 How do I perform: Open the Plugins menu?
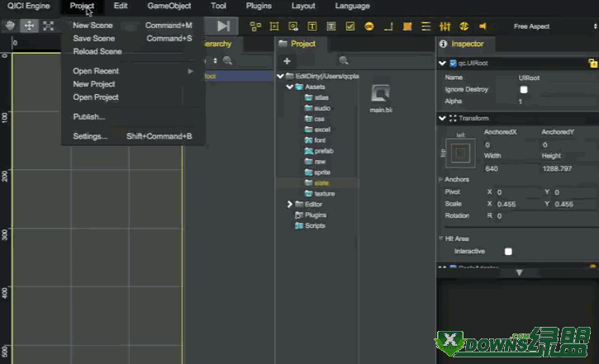259,6
